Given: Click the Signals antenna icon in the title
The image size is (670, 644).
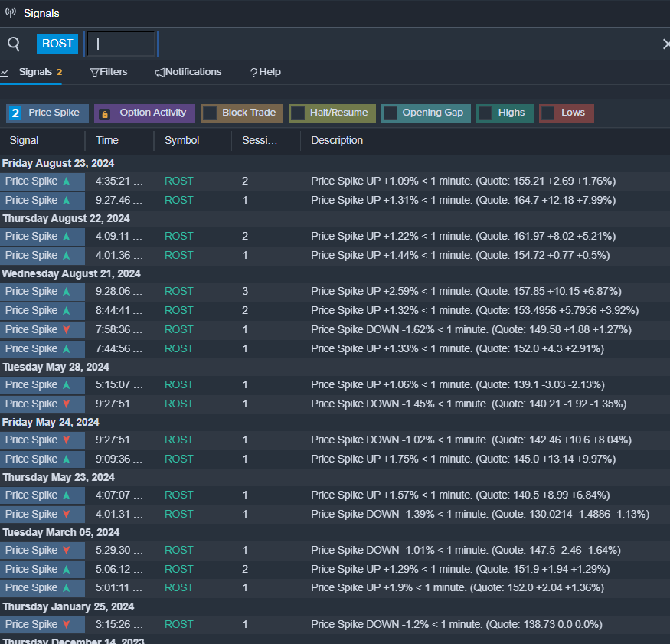Looking at the screenshot, I should [x=11, y=12].
